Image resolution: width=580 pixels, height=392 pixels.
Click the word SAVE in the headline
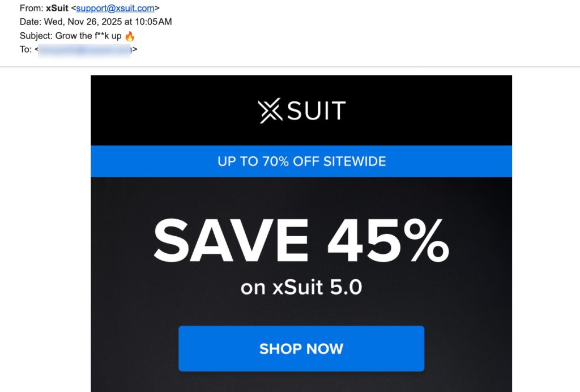tap(231, 240)
